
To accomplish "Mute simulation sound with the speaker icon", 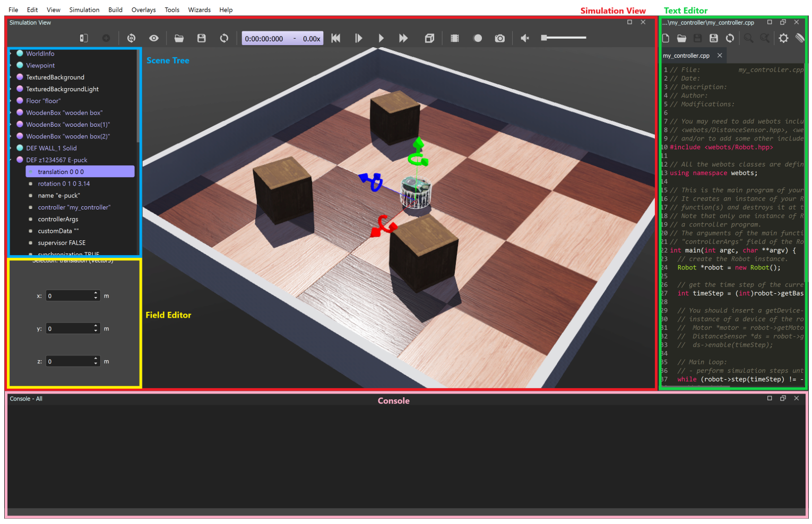I will click(x=525, y=38).
